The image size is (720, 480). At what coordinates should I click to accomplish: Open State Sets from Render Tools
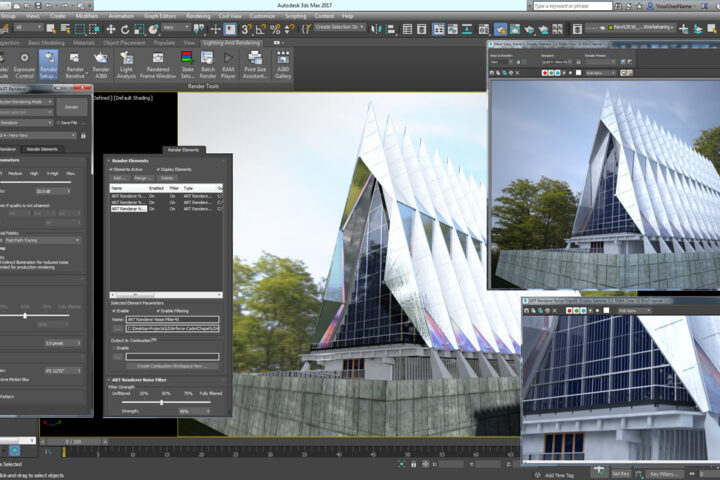[187, 65]
